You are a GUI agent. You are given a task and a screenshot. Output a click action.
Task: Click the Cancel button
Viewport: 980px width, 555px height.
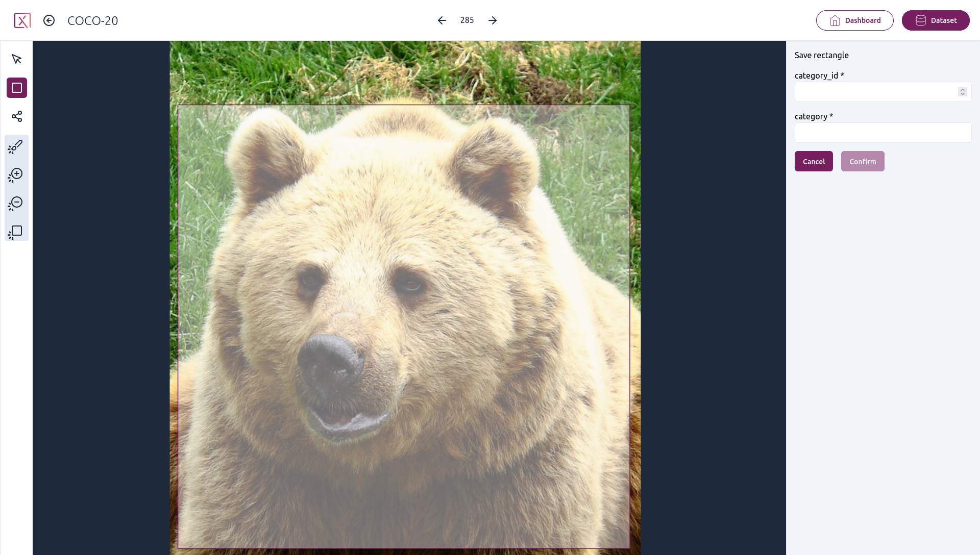[x=814, y=162]
